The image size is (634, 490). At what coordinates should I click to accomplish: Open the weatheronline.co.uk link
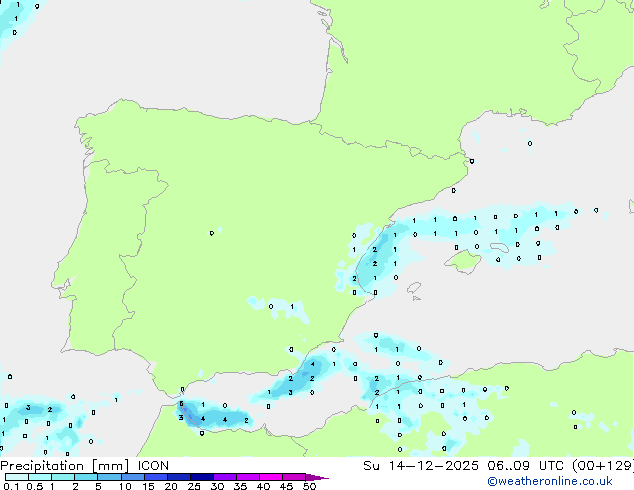tap(550, 481)
